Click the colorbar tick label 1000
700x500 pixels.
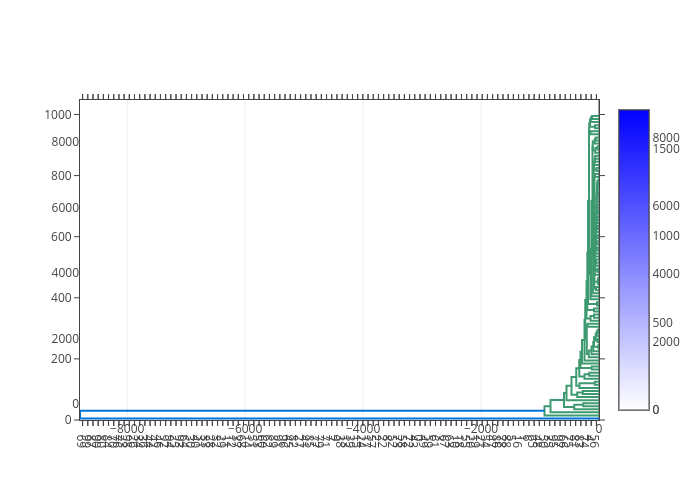click(x=666, y=236)
